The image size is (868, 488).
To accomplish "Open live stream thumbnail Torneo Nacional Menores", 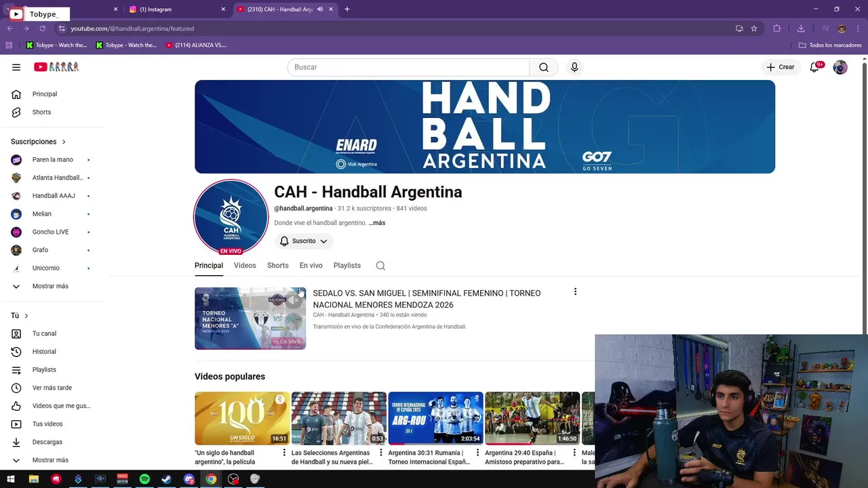I will point(250,319).
